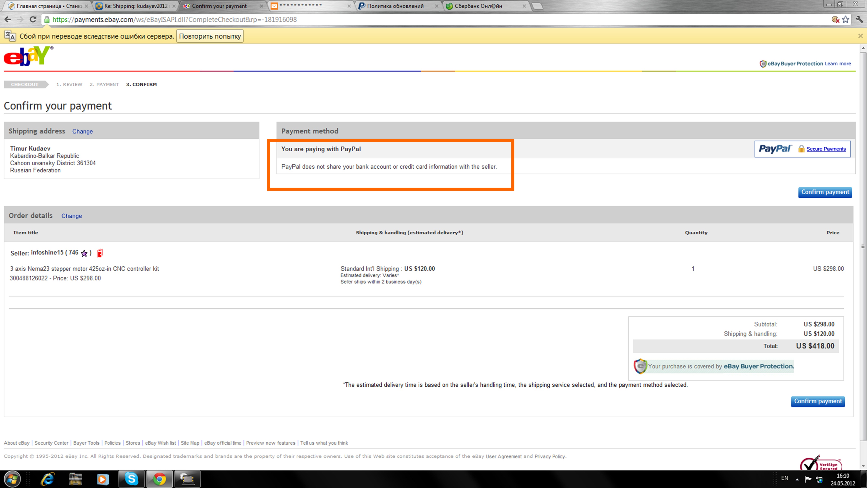Click the PayPal logo
This screenshot has height=489, width=868.
pos(775,149)
